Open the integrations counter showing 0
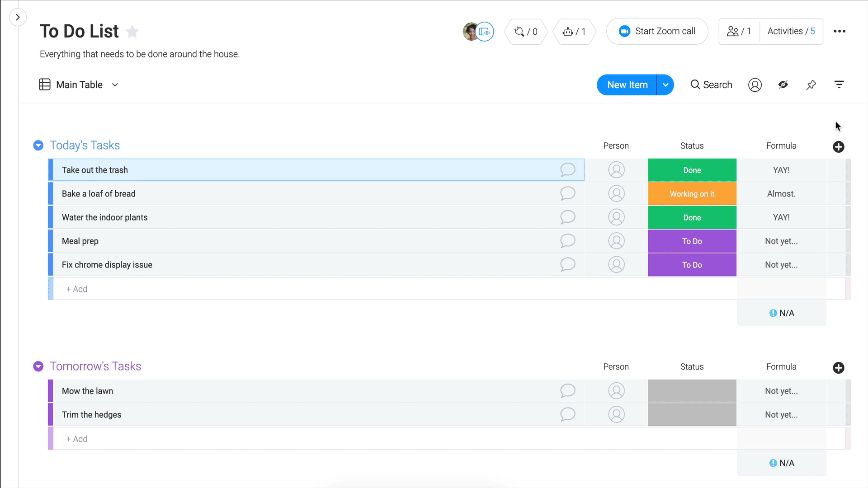This screenshot has width=868, height=488. [x=526, y=31]
